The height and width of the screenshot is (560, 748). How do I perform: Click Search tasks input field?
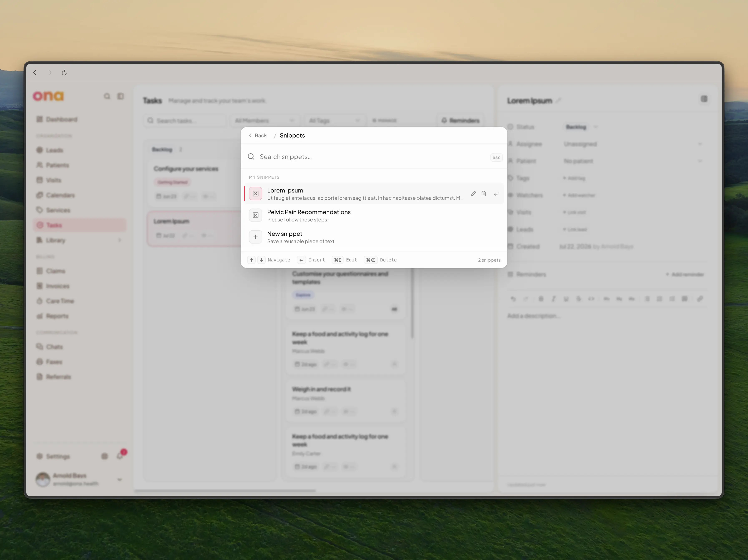click(x=185, y=121)
